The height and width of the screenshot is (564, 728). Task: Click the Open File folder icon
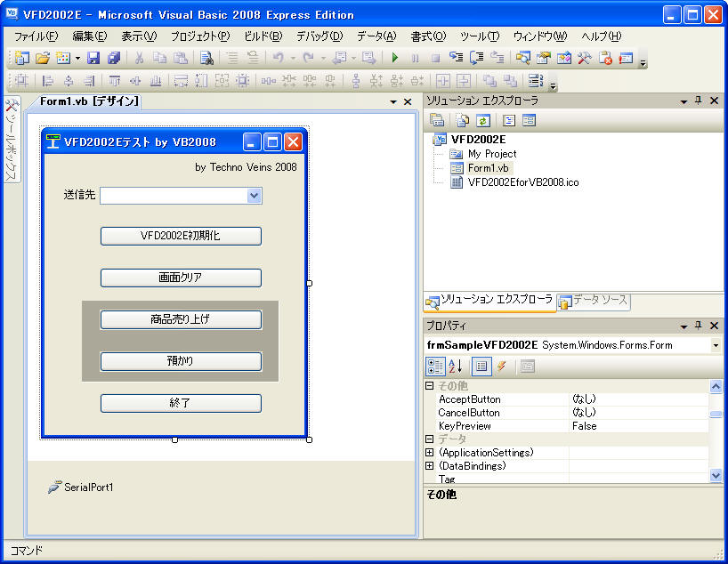[42, 58]
